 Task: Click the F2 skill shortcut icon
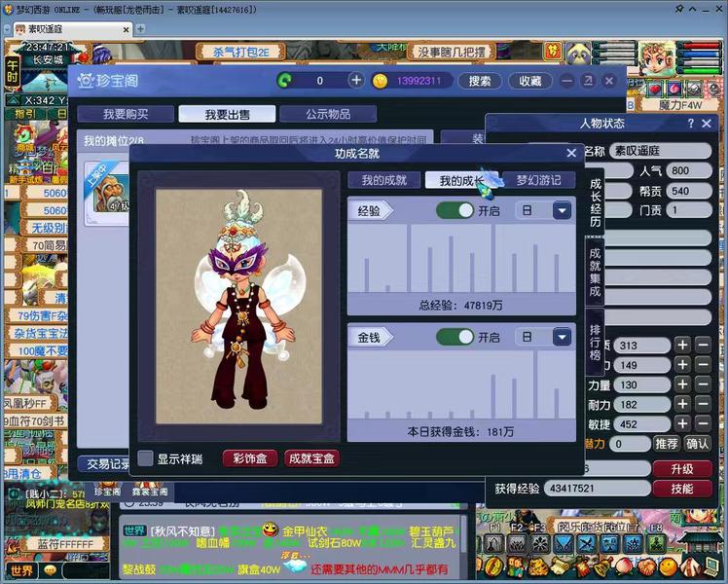(518, 544)
